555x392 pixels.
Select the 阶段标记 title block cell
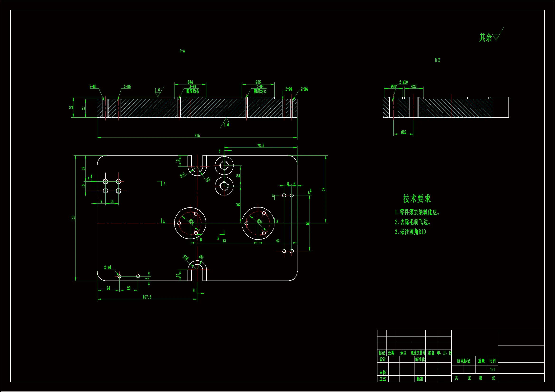(463, 361)
